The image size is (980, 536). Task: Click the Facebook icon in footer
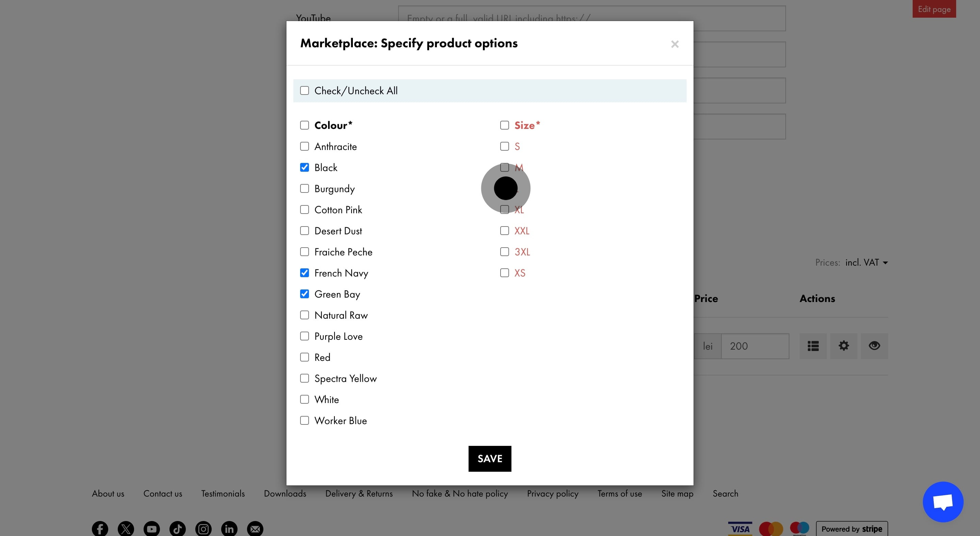[100, 529]
